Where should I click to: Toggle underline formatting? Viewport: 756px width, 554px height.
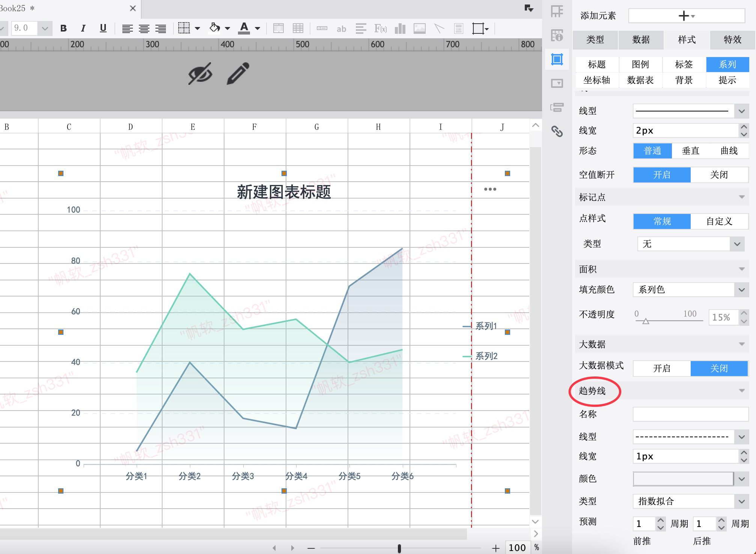(x=103, y=28)
